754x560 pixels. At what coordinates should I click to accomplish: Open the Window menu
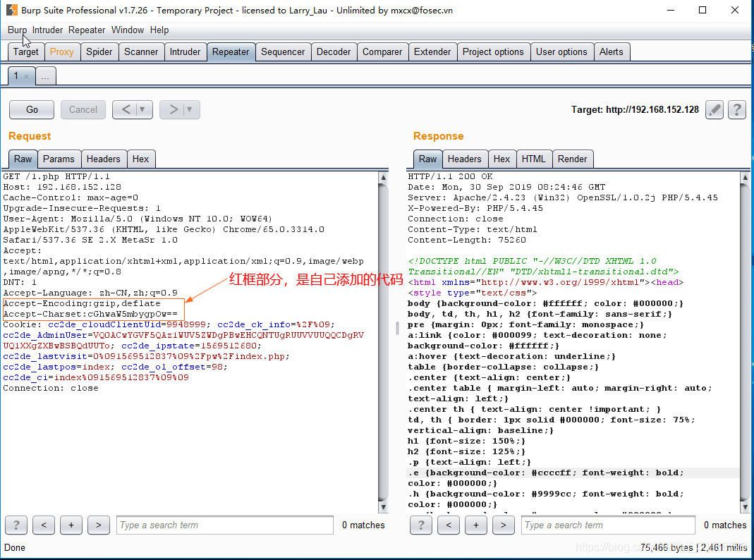pyautogui.click(x=128, y=30)
